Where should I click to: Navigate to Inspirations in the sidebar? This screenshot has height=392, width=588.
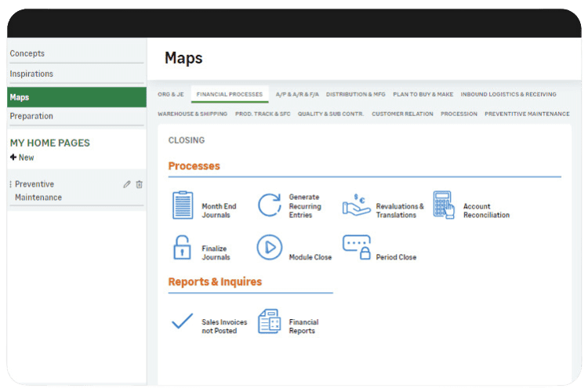[x=31, y=74]
